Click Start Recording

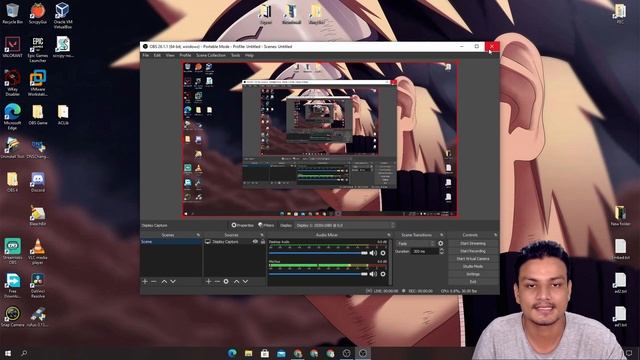pyautogui.click(x=473, y=251)
